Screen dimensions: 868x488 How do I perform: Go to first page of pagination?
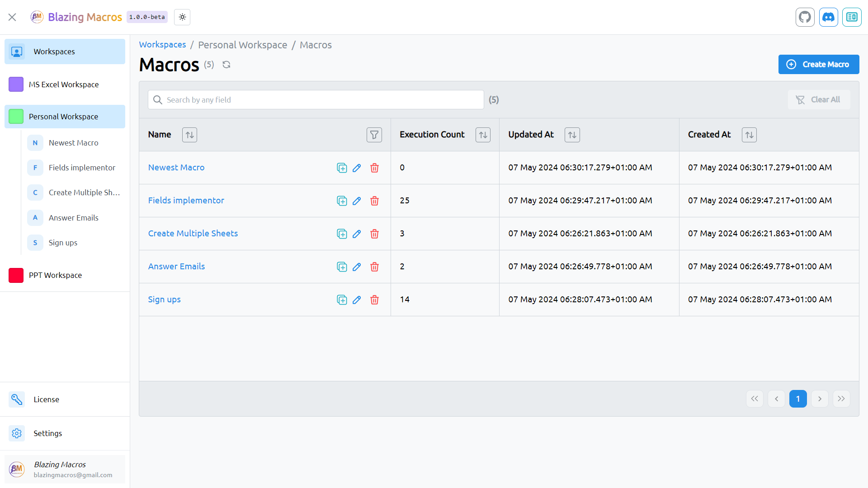click(x=755, y=399)
